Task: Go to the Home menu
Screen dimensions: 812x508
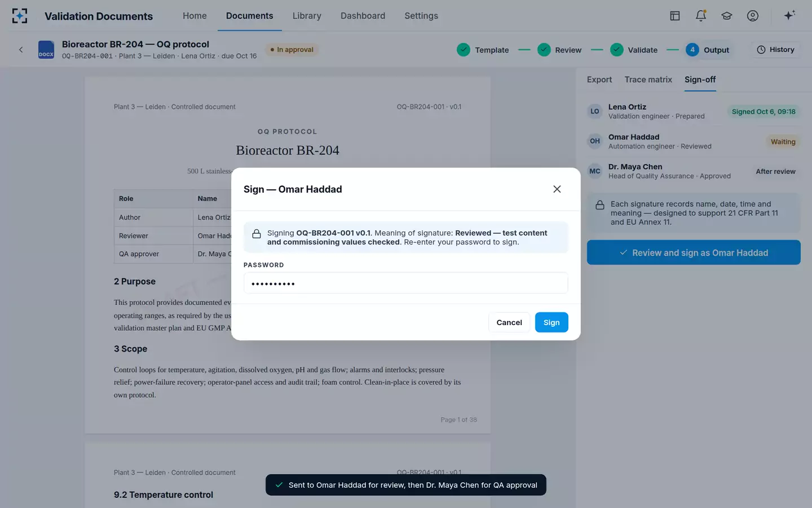Action: point(195,16)
